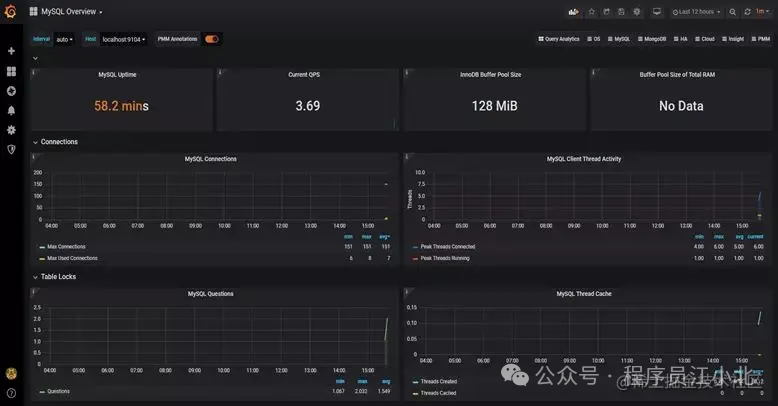The image size is (778, 406).
Task: Refresh the dashboard with the refresh icon
Action: (x=746, y=12)
